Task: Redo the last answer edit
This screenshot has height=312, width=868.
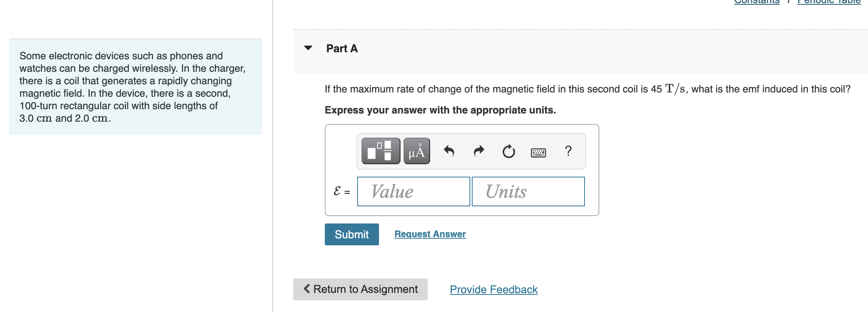Action: pos(479,151)
